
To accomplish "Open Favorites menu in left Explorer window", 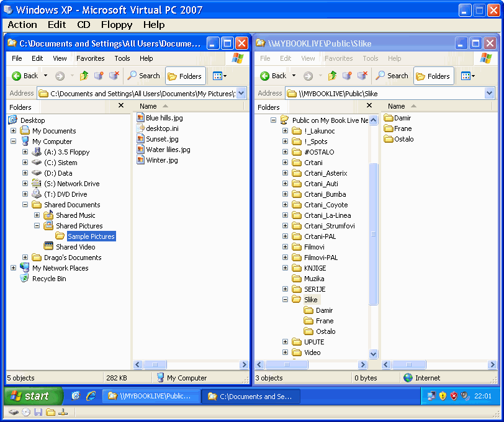I will pyautogui.click(x=91, y=58).
